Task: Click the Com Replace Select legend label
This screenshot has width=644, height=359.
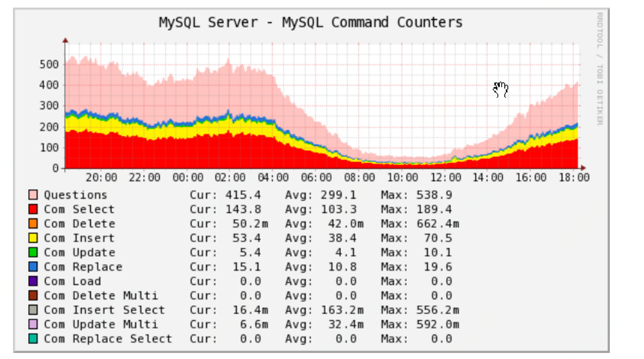Action: [x=108, y=338]
